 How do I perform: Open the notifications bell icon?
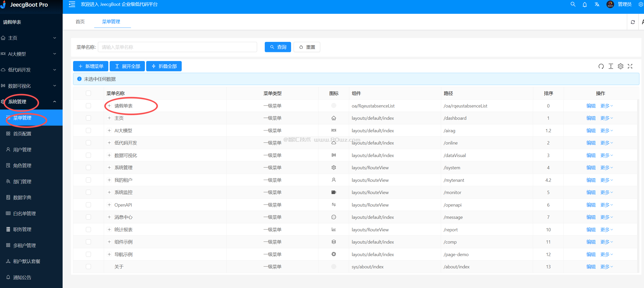point(585,4)
